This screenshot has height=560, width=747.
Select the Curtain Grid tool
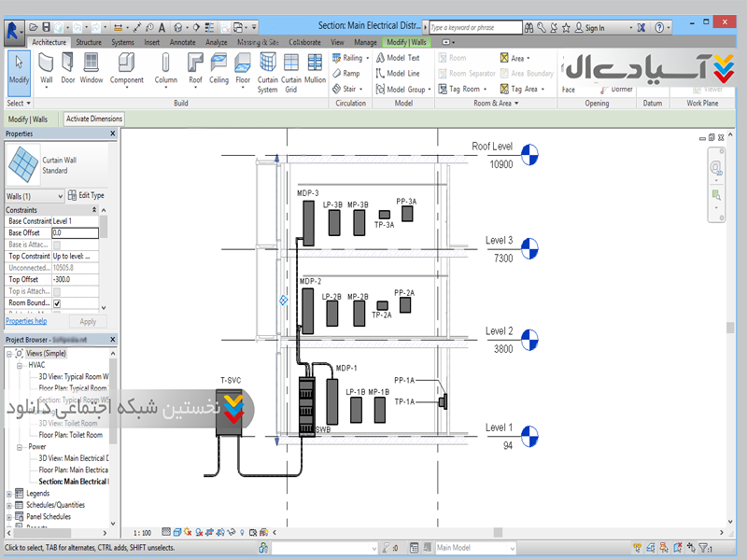point(291,70)
